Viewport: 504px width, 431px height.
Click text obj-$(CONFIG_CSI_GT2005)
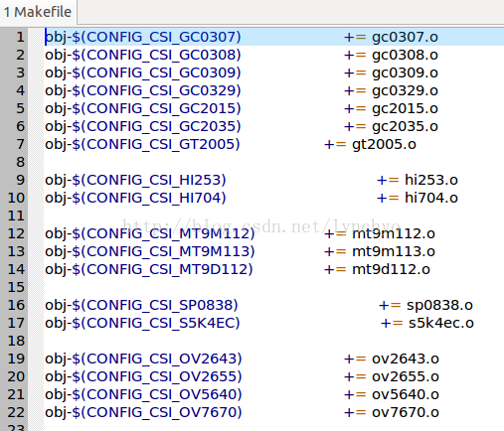(142, 144)
